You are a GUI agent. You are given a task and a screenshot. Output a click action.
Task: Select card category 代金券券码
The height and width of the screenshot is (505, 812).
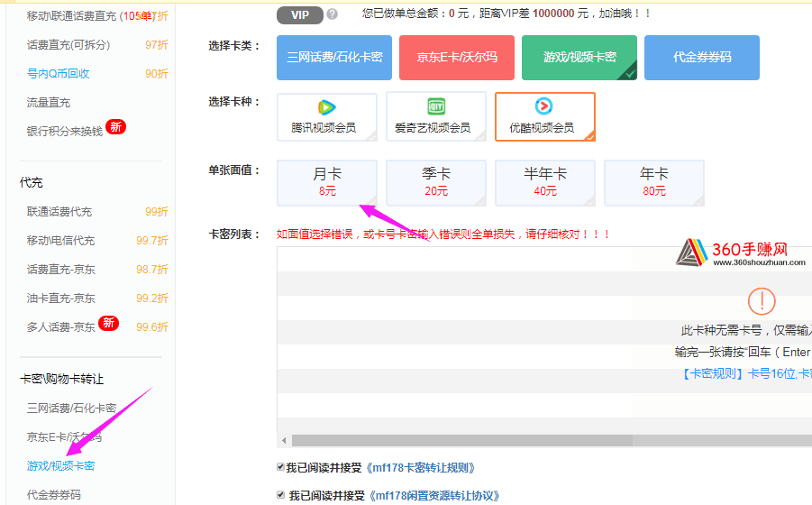click(x=702, y=58)
